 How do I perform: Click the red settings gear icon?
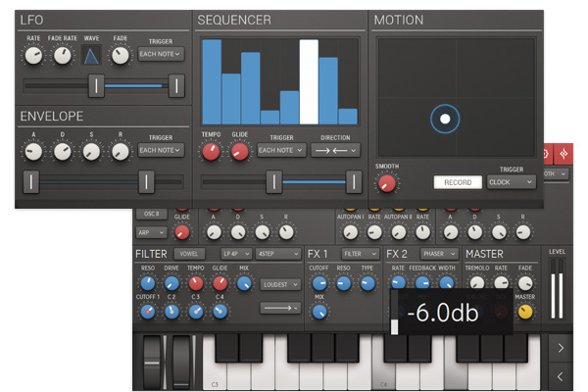547,154
